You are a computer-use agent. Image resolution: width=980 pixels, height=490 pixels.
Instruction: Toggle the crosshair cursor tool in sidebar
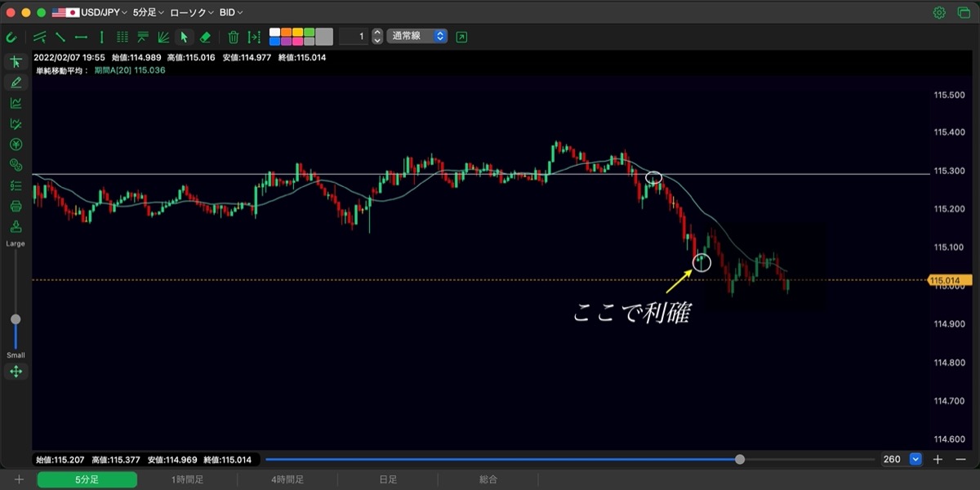[16, 62]
